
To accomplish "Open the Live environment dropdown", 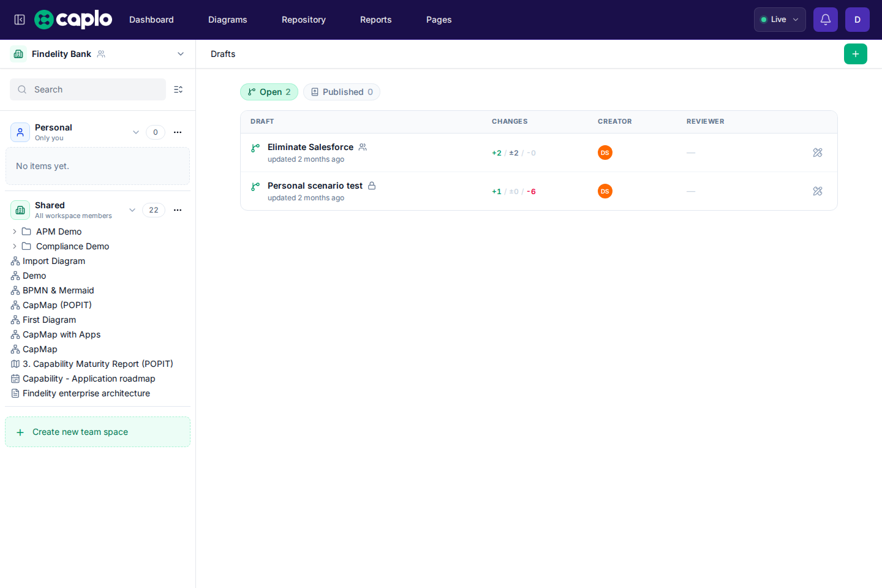I will tap(780, 20).
